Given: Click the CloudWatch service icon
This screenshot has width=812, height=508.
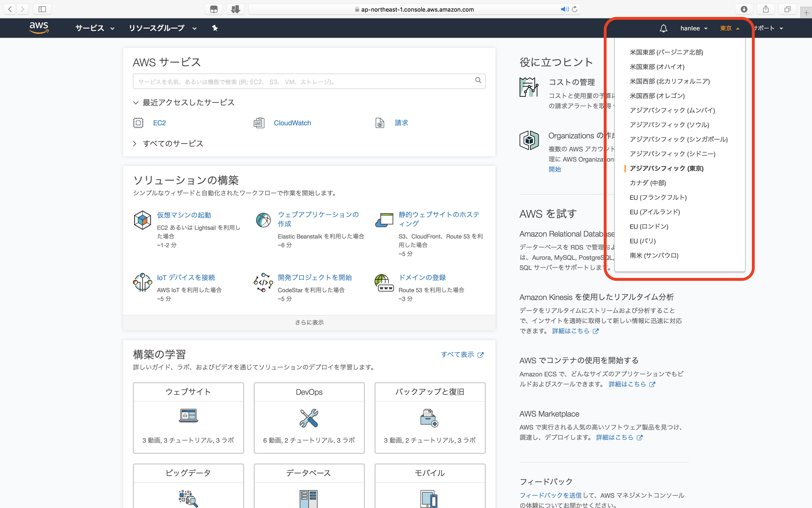Looking at the screenshot, I should (259, 123).
